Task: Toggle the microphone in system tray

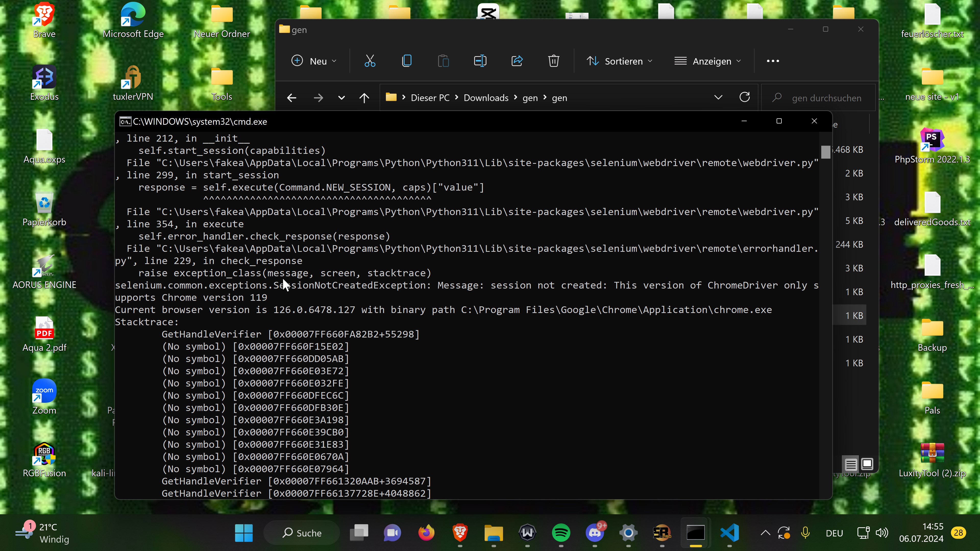Action: (x=805, y=533)
